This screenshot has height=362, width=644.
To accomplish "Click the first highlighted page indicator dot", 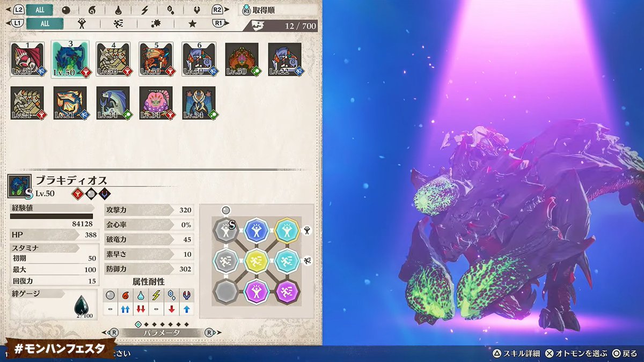I will [x=138, y=324].
